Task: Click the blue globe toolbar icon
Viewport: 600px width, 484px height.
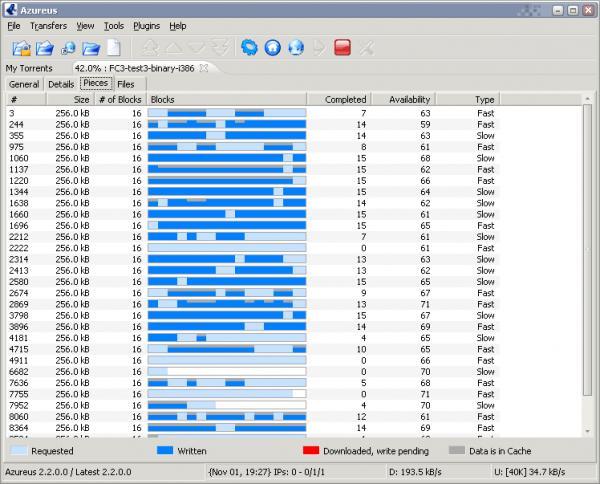Action: click(296, 48)
